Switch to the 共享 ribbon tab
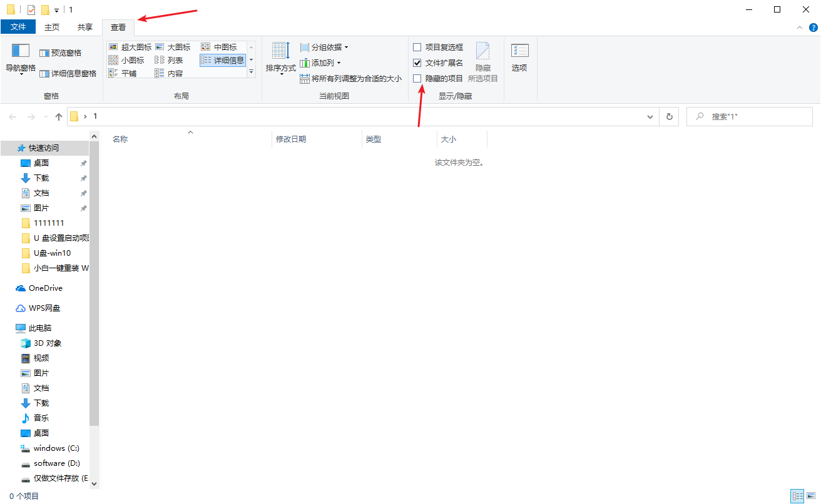This screenshot has height=504, width=821. tap(85, 26)
